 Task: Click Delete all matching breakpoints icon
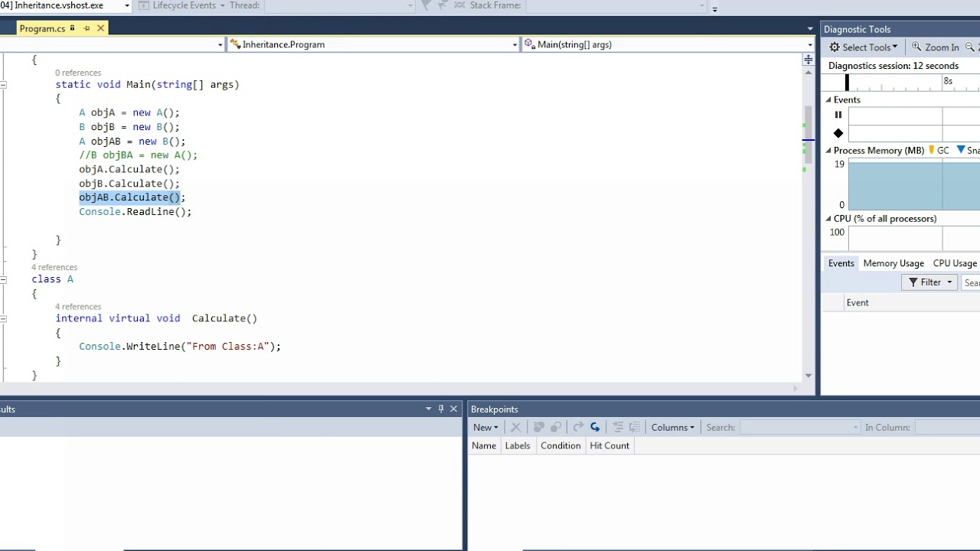[x=538, y=428]
